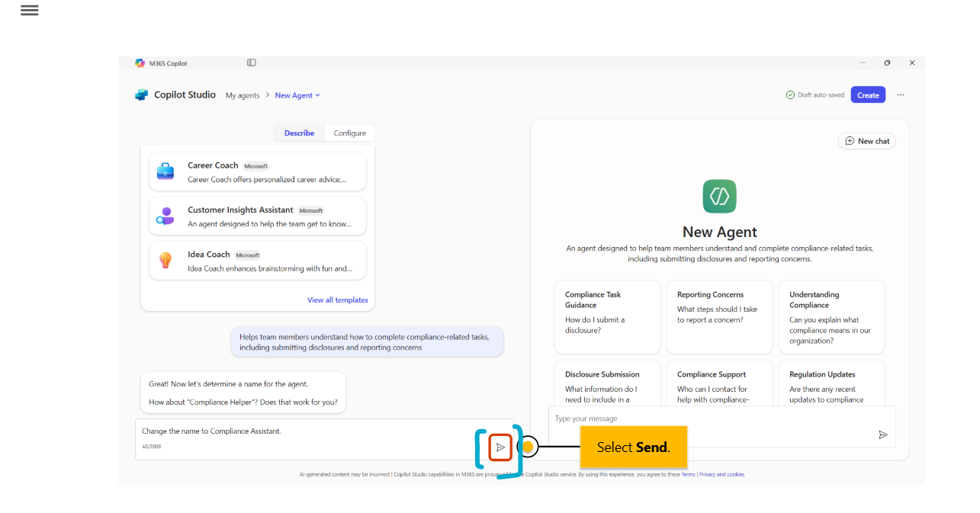Send the message in describe chat
The height and width of the screenshot is (513, 980).
click(x=500, y=447)
